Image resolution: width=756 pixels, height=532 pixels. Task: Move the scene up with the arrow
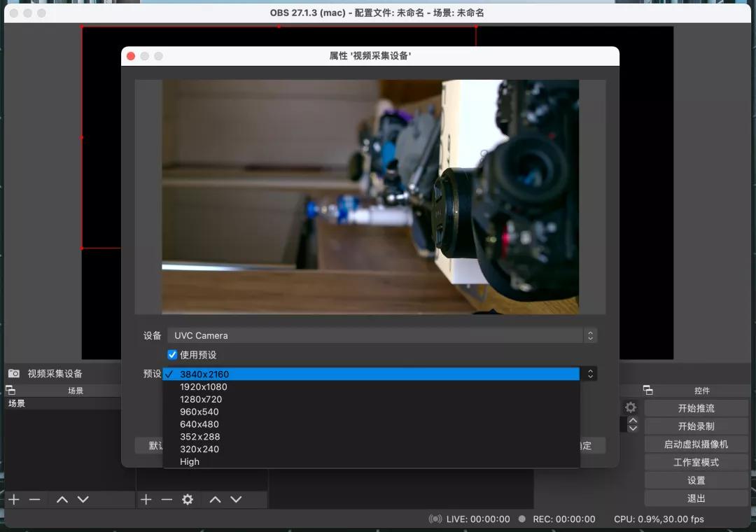pyautogui.click(x=62, y=499)
